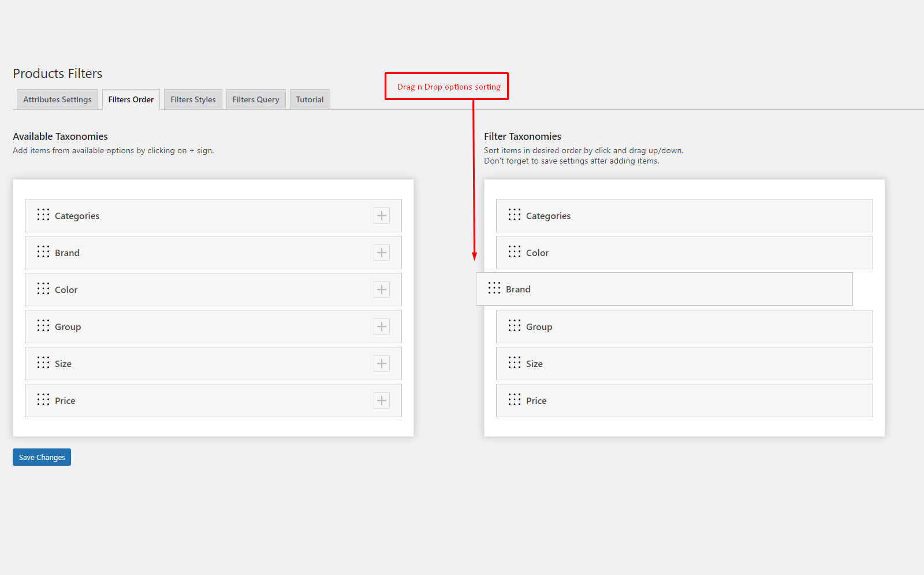The width and height of the screenshot is (924, 575).
Task: Click drag handle of Group in Filter Taxonomies
Action: (x=515, y=325)
